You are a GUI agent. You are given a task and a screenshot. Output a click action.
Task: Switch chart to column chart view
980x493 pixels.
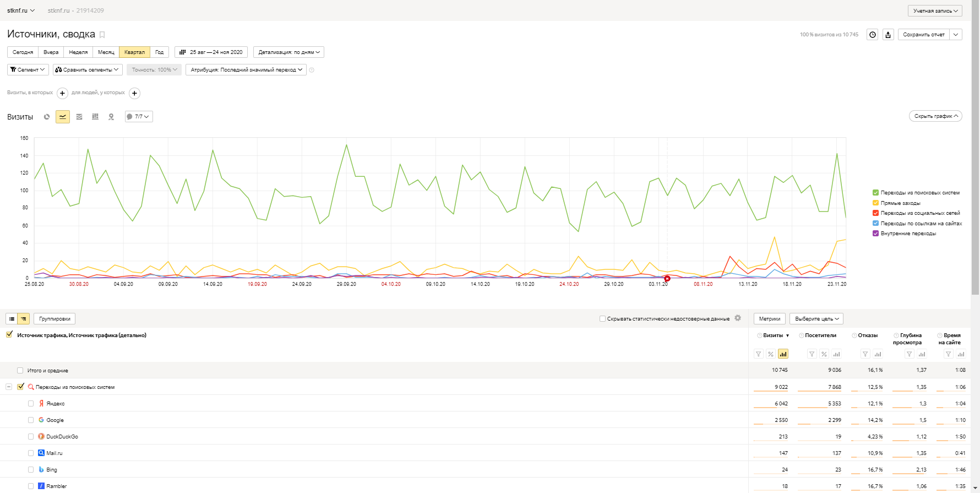tap(95, 117)
